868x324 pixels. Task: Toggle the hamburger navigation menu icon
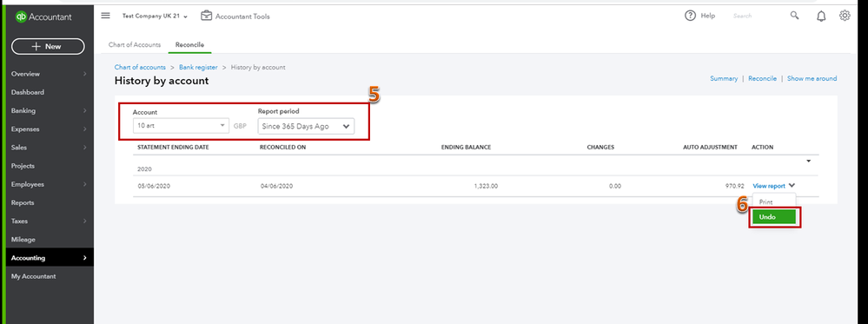point(105,16)
